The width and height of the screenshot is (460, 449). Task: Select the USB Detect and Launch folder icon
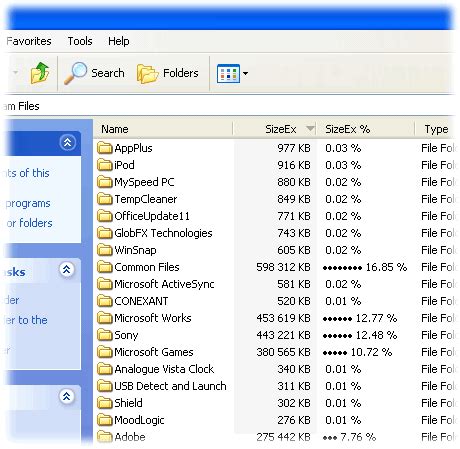pos(105,386)
